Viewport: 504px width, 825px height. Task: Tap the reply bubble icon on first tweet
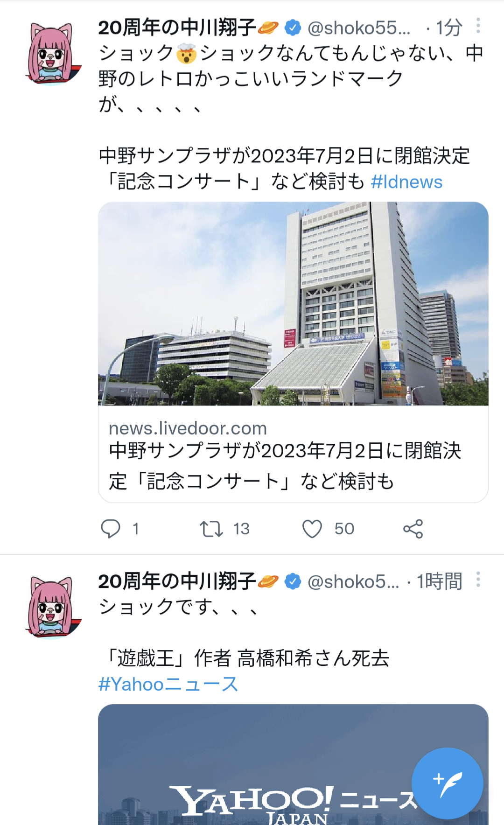111,529
